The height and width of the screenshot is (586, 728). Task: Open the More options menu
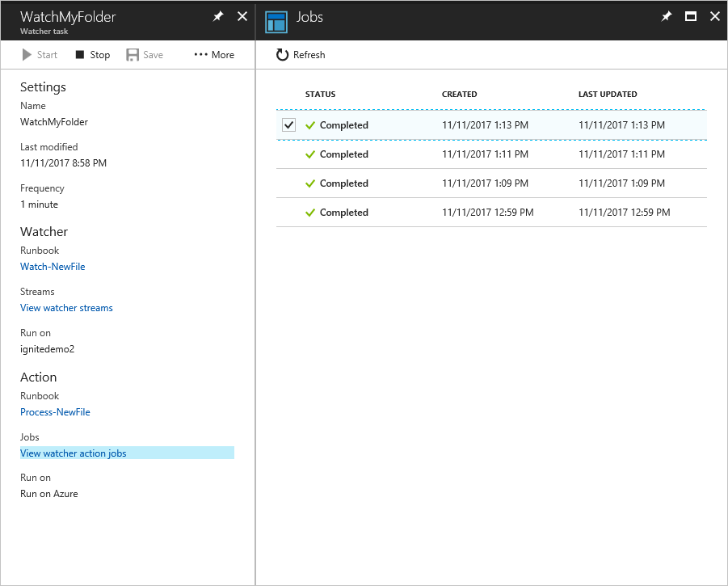[213, 54]
